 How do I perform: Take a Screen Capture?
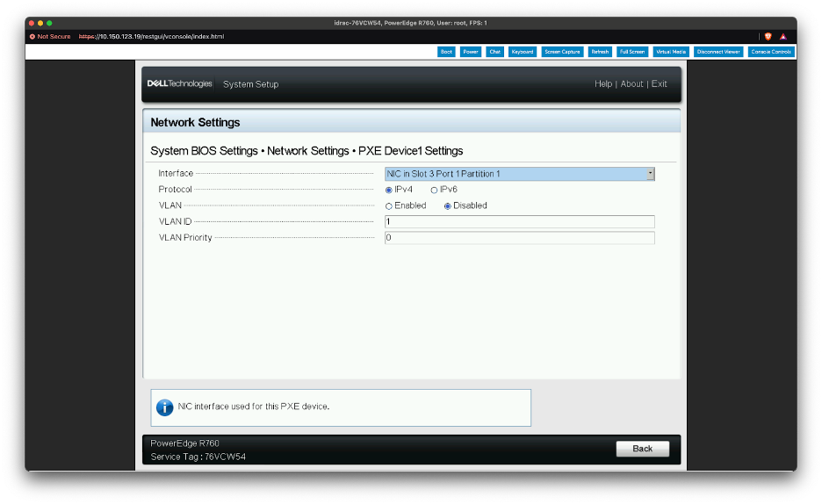tap(562, 52)
